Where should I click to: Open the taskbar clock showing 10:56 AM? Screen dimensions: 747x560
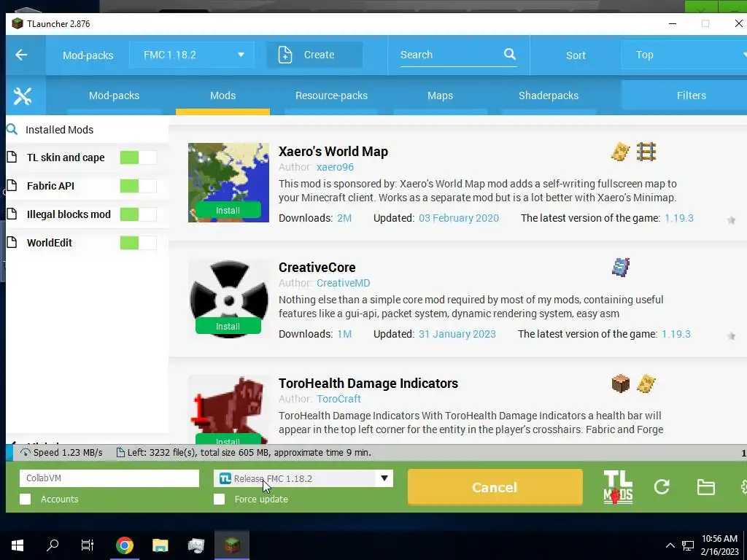coord(719,545)
